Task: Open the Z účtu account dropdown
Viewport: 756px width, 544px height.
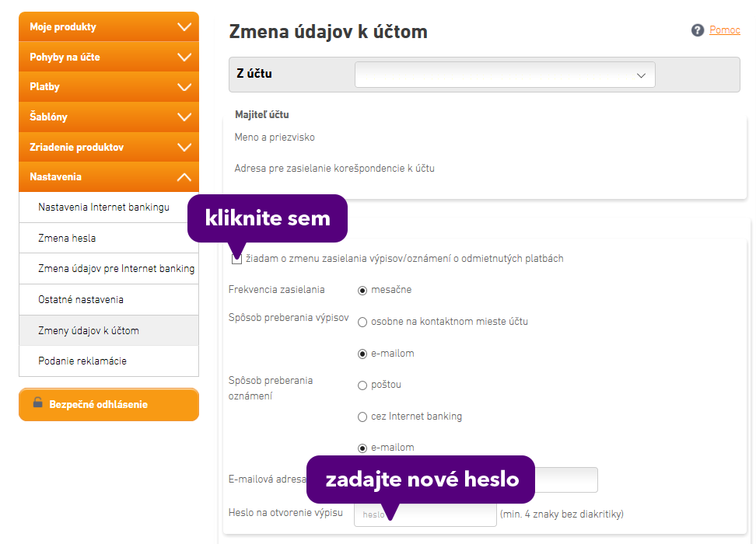Action: pos(505,75)
